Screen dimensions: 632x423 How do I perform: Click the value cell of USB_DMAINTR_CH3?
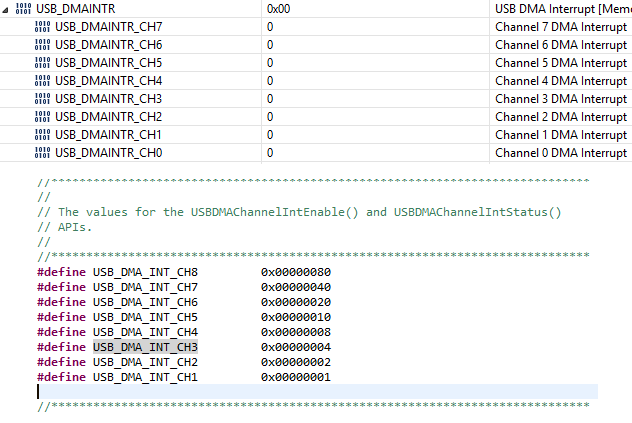[x=375, y=99]
